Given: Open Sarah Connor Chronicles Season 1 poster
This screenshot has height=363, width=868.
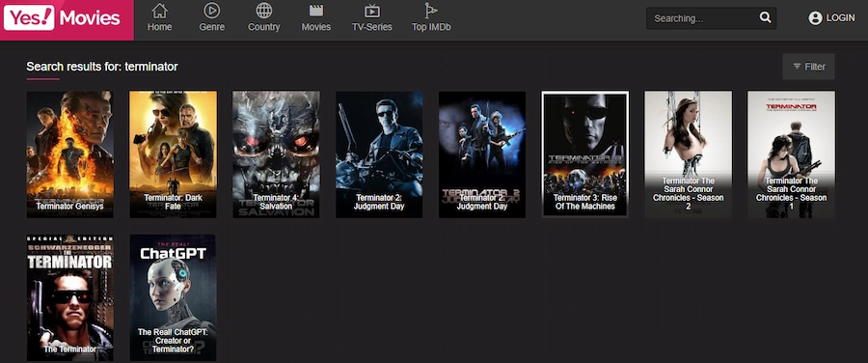Looking at the screenshot, I should click(x=791, y=154).
